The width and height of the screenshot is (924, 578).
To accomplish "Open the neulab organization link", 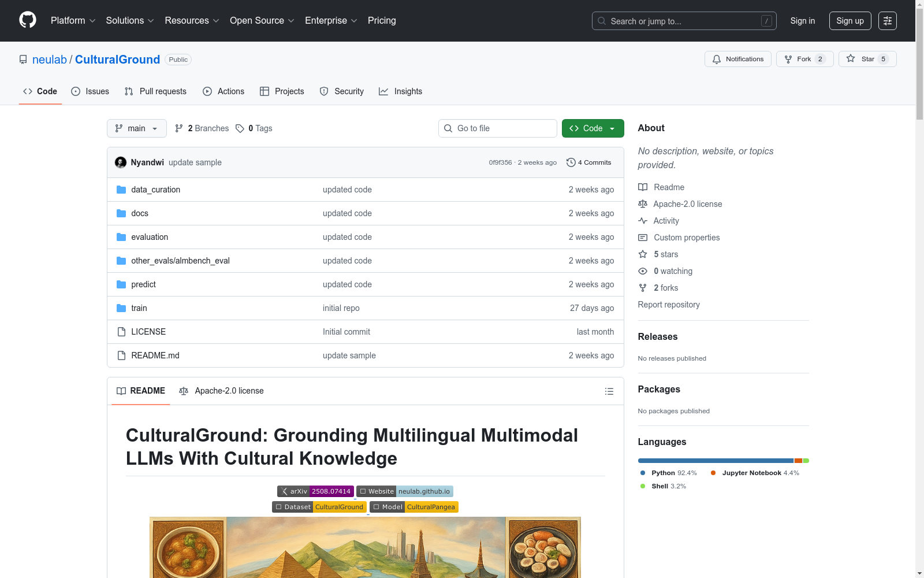I will click(50, 60).
